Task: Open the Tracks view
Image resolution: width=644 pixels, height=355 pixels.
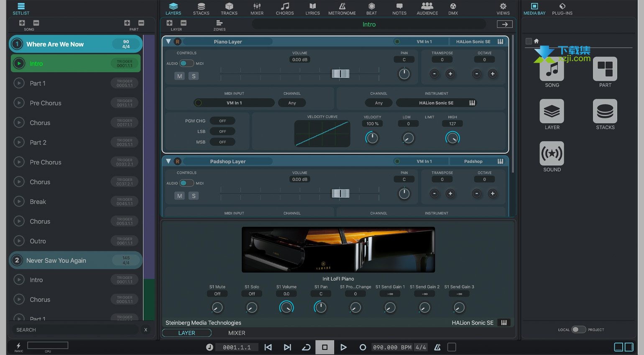Action: 229,9
